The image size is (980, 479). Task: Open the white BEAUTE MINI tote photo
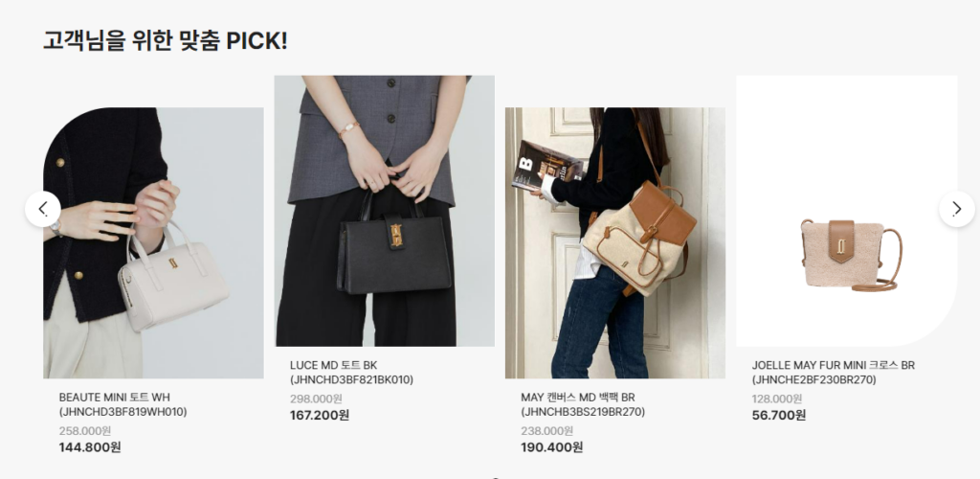click(153, 242)
